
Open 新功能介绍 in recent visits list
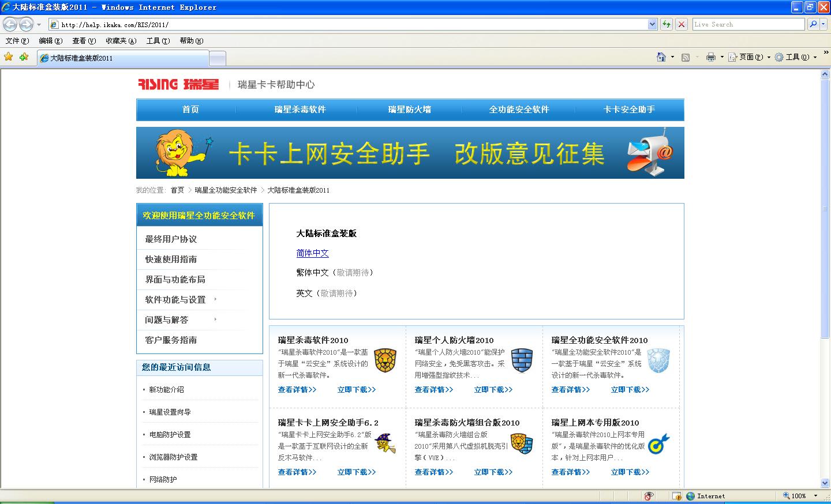(x=166, y=390)
